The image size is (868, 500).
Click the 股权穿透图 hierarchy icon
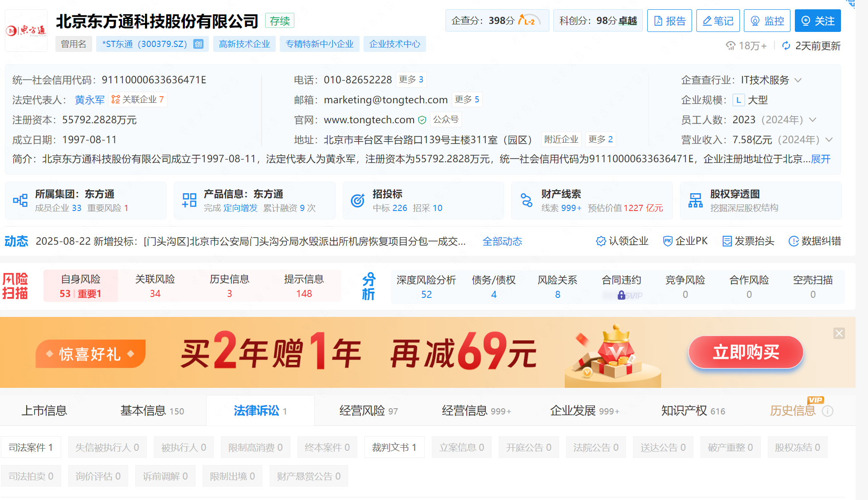tap(695, 200)
